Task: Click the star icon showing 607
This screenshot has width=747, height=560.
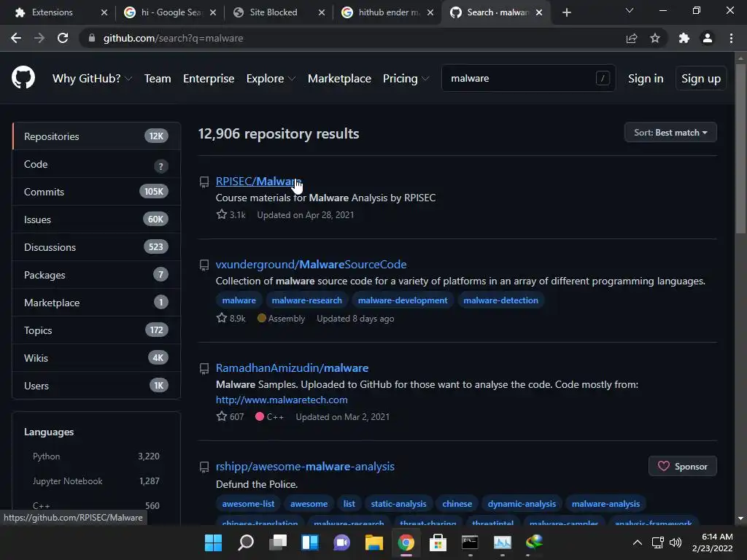Action: [x=222, y=416]
